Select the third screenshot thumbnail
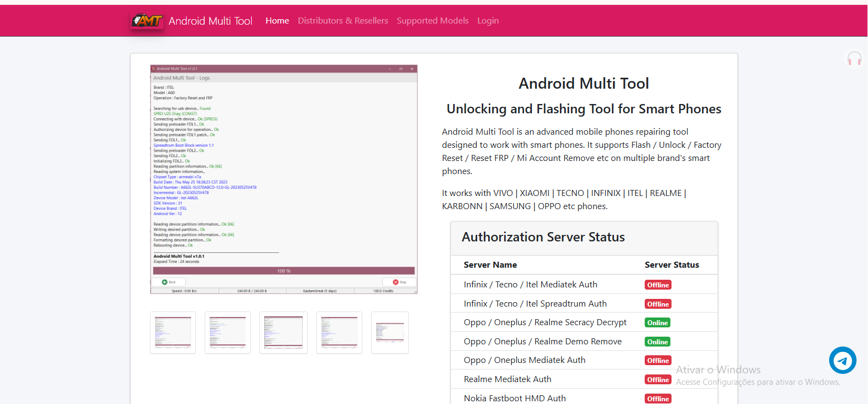This screenshot has width=868, height=404. pyautogui.click(x=283, y=333)
